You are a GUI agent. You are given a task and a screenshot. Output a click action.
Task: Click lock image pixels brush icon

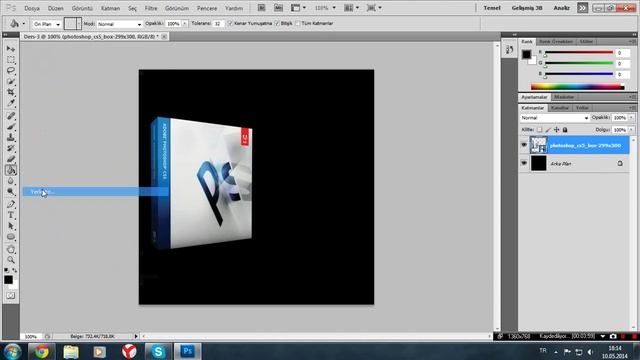548,130
